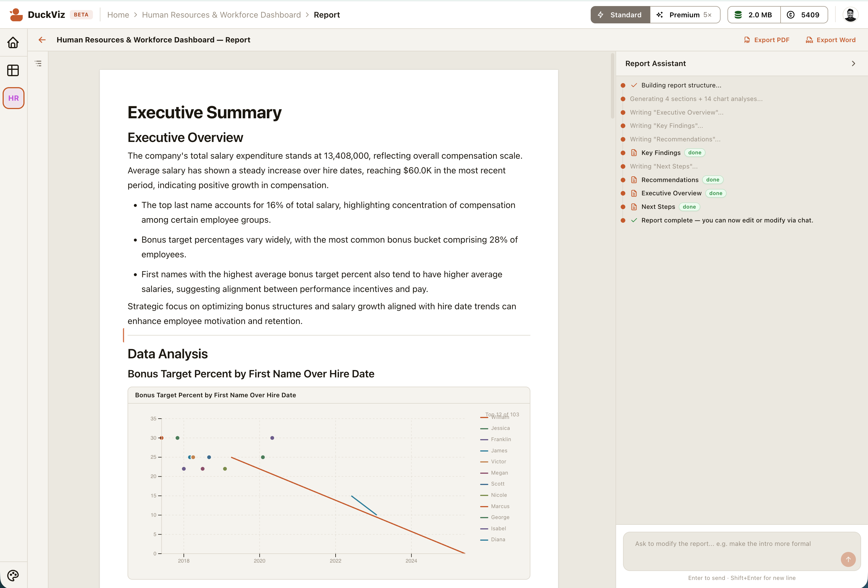
Task: Click the document vertical scrollbar
Action: pyautogui.click(x=613, y=86)
